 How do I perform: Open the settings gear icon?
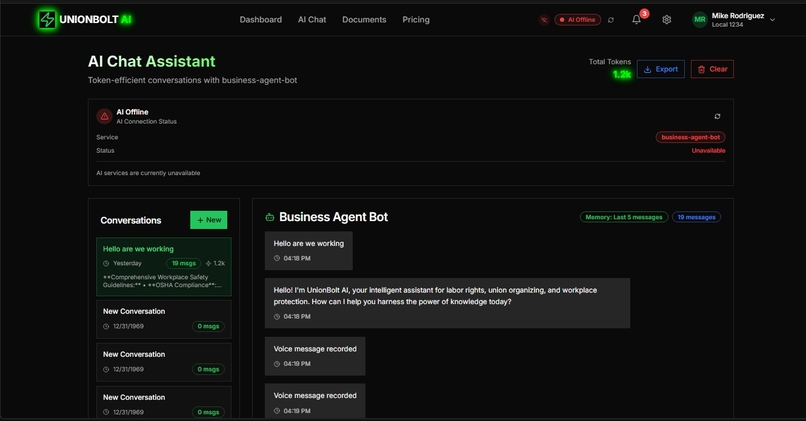(667, 20)
